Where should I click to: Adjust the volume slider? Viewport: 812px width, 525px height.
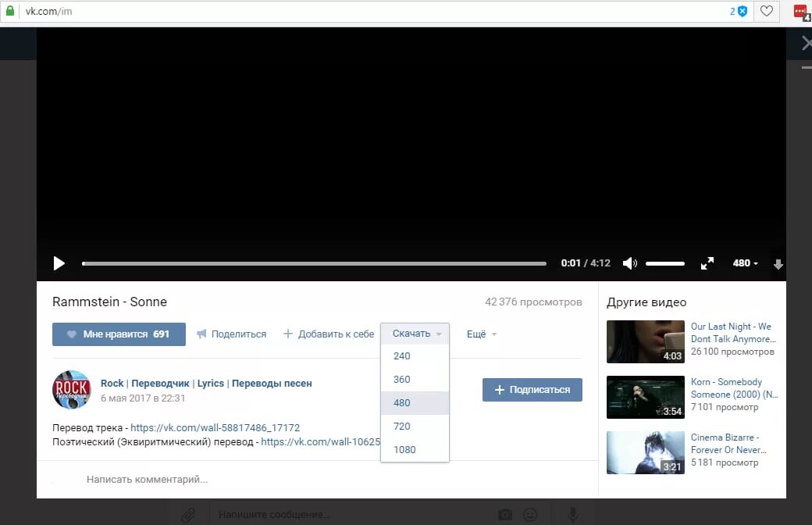pyautogui.click(x=665, y=263)
